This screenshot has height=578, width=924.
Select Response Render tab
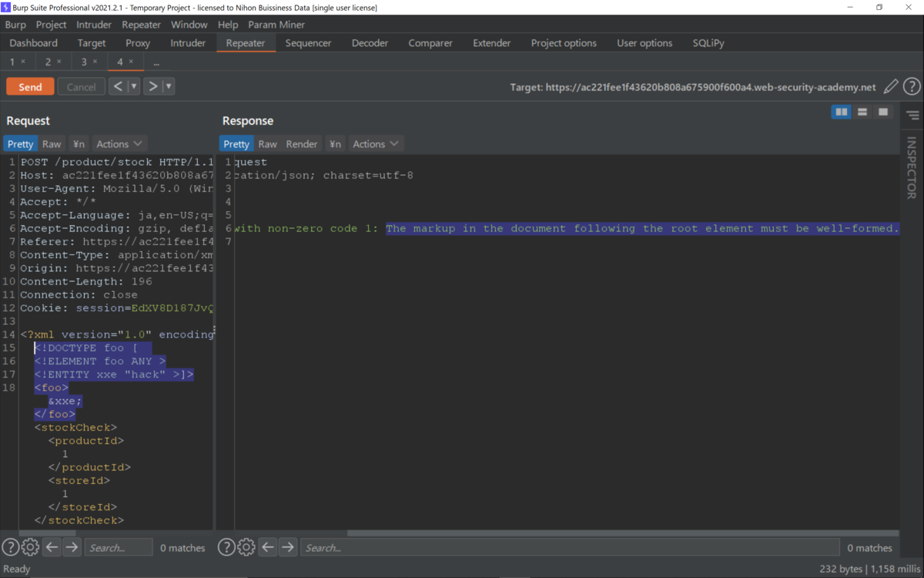[302, 144]
